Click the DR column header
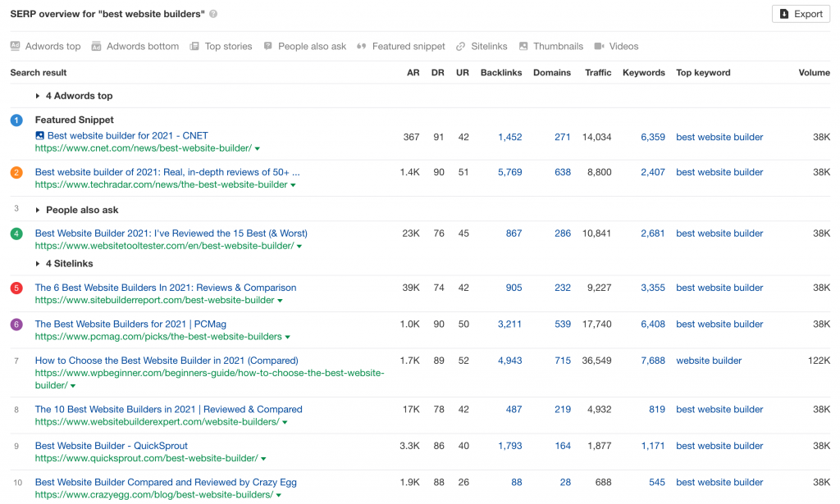 tap(438, 73)
